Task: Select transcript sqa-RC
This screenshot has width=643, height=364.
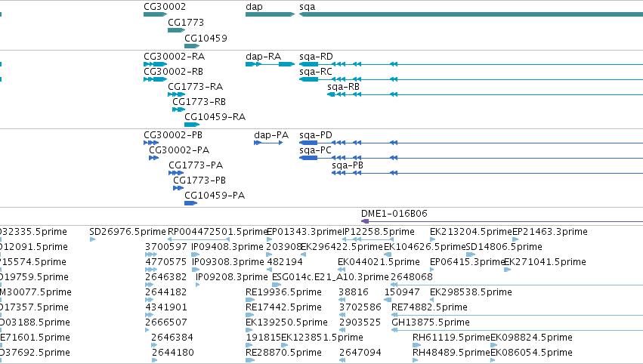Action: pos(471,79)
